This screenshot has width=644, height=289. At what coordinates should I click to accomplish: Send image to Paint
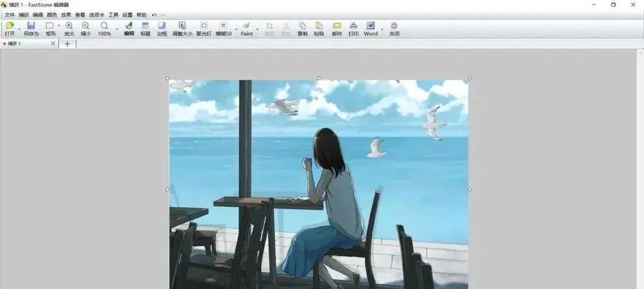(247, 29)
